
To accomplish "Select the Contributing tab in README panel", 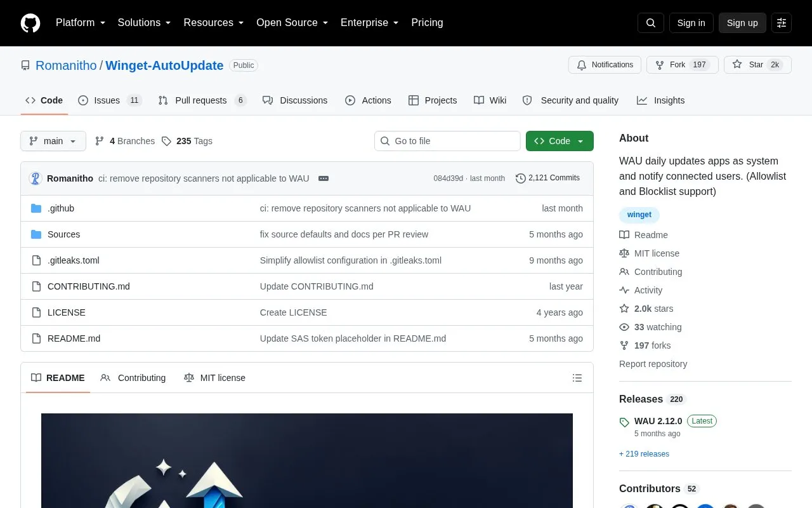I will click(133, 378).
